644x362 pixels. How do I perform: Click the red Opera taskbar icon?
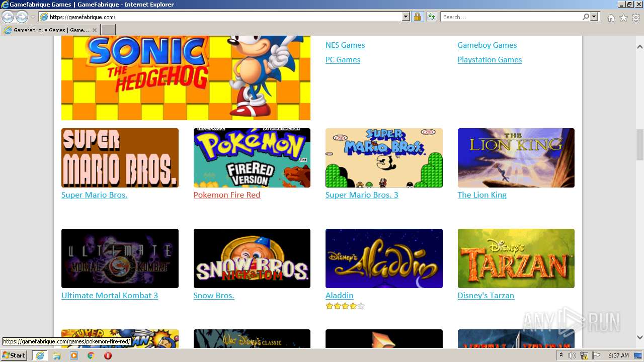[108, 355]
